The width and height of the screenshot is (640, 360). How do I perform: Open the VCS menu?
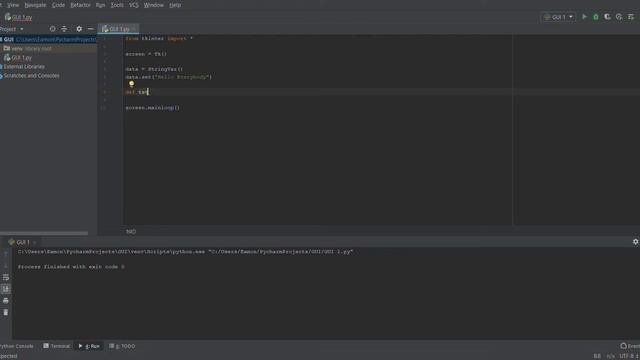[x=133, y=5]
